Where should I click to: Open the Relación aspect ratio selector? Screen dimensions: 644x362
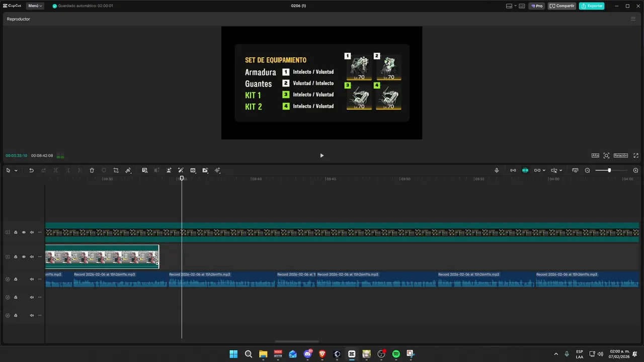click(x=620, y=156)
